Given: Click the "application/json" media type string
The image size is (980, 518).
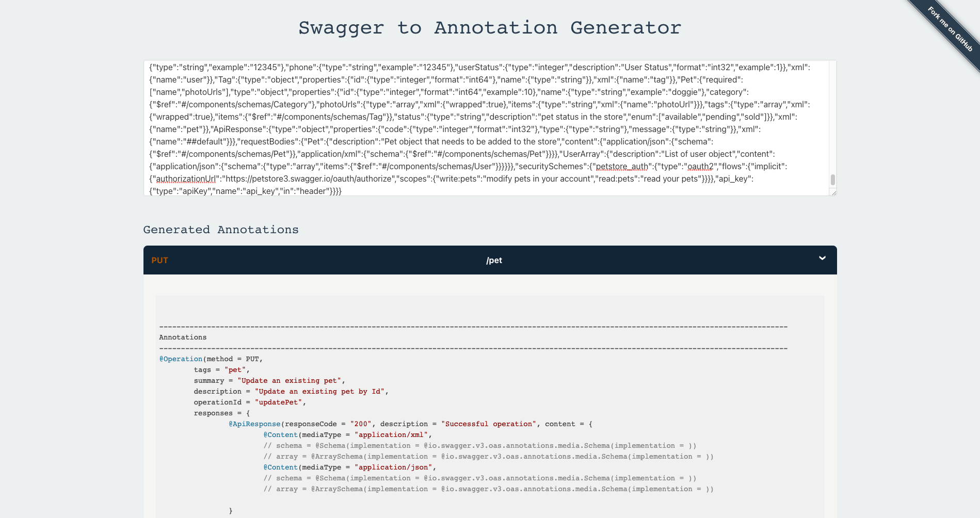Looking at the screenshot, I should click(x=393, y=467).
